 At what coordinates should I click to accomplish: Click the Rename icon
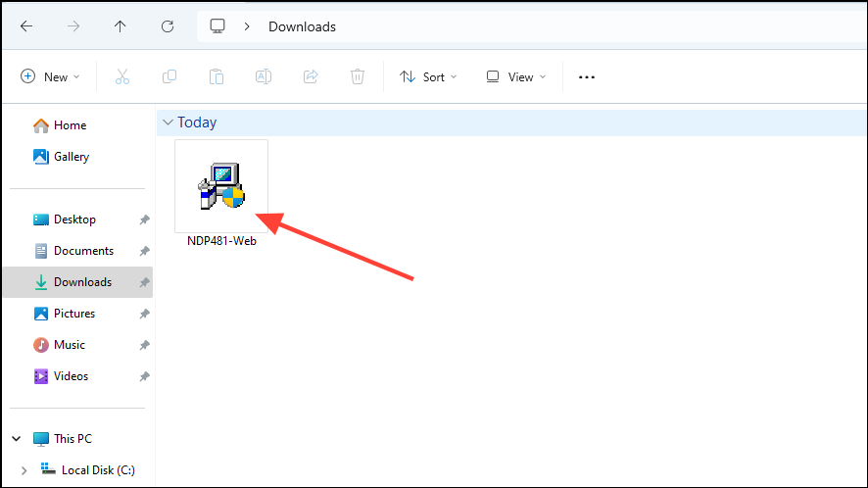click(x=264, y=77)
